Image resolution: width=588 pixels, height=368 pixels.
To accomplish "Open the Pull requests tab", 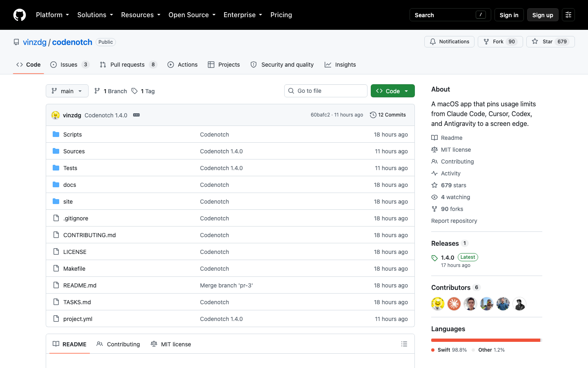I will (128, 65).
